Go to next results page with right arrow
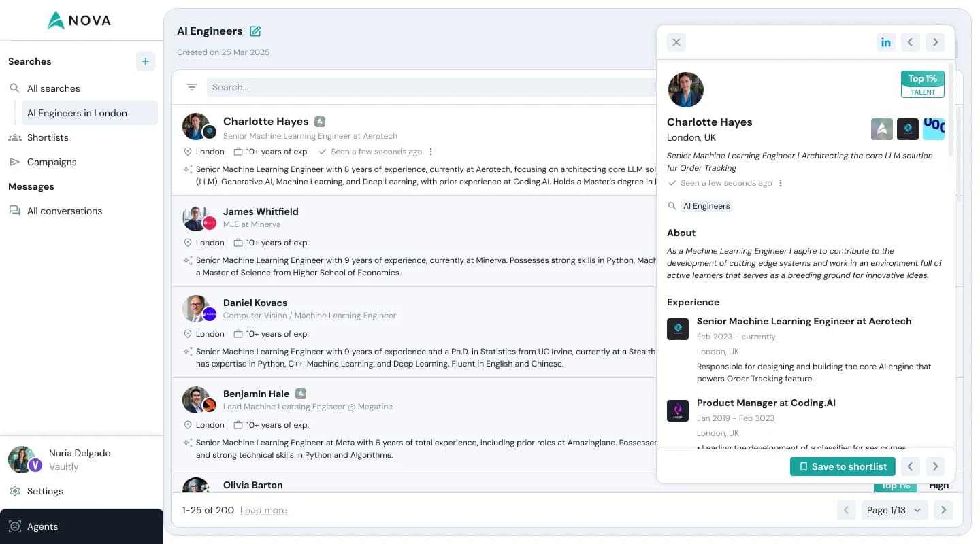Screen dimensions: 980x544 pos(943,509)
